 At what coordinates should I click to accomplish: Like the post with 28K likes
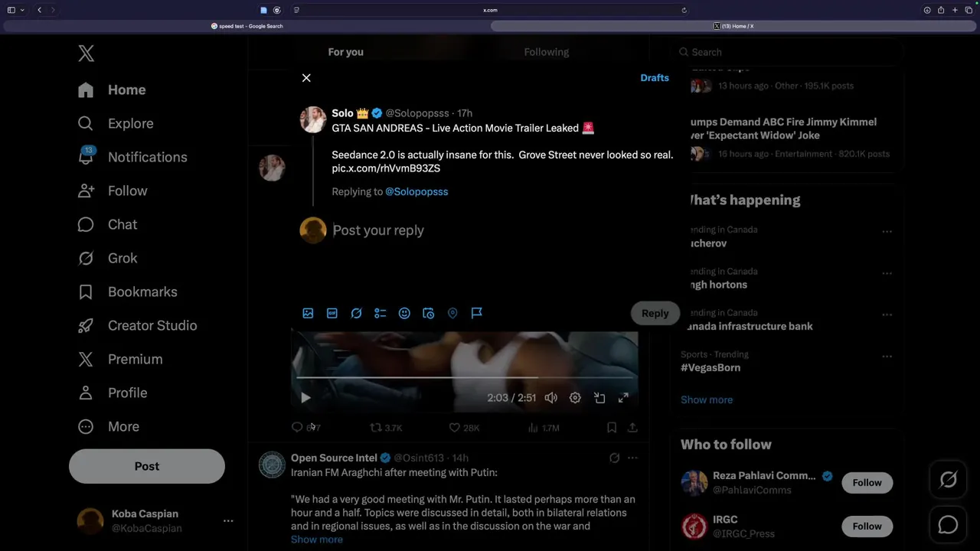coord(464,428)
